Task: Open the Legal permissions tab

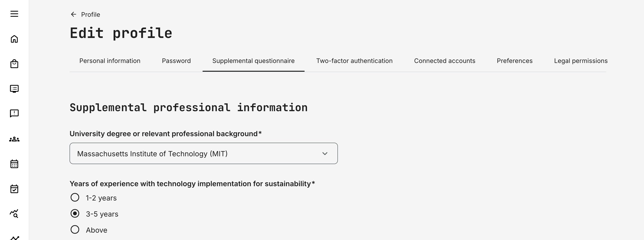Action: click(581, 61)
